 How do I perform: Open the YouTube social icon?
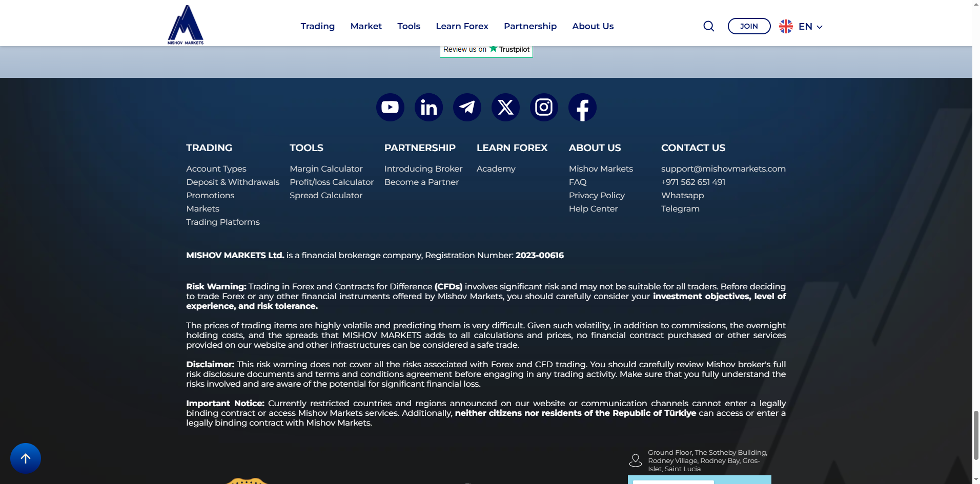[390, 108]
